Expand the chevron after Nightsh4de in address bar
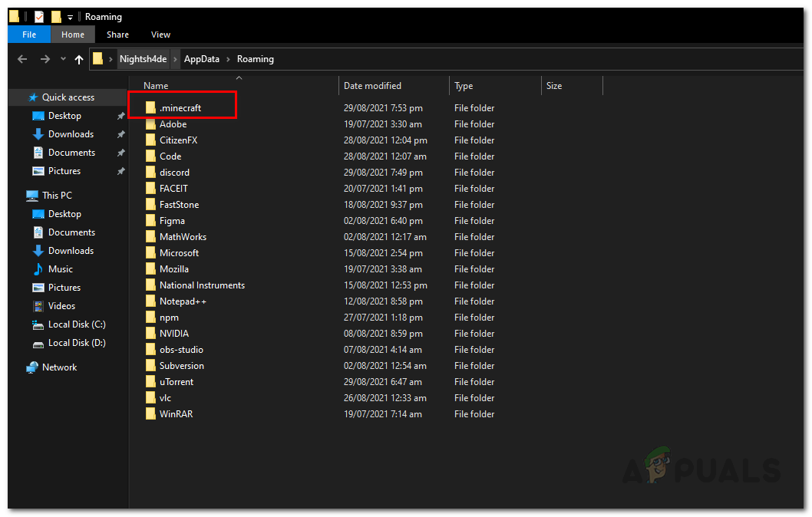This screenshot has height=517, width=812. click(175, 59)
